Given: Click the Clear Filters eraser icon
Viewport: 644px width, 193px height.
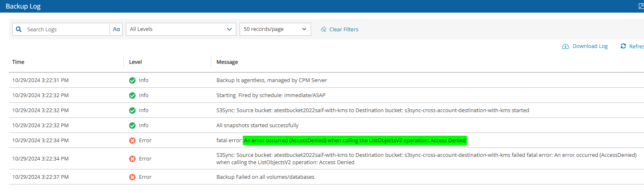Looking at the screenshot, I should [x=324, y=29].
